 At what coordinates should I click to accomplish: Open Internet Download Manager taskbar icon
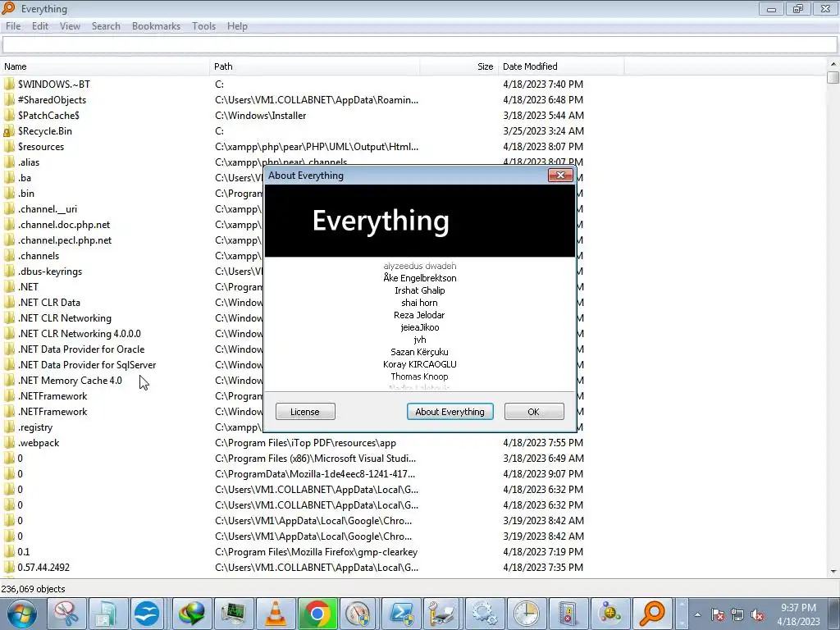192,614
